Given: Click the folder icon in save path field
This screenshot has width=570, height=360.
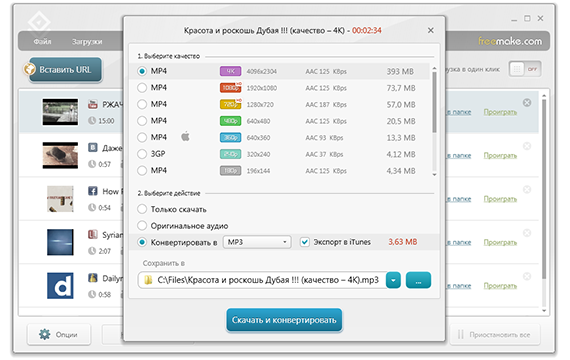Looking at the screenshot, I should 148,280.
